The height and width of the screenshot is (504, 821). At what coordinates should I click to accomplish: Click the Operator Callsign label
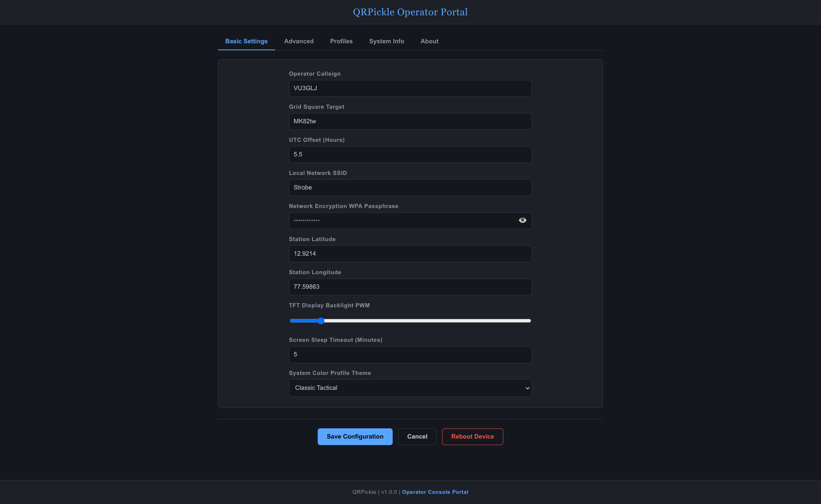tap(314, 74)
